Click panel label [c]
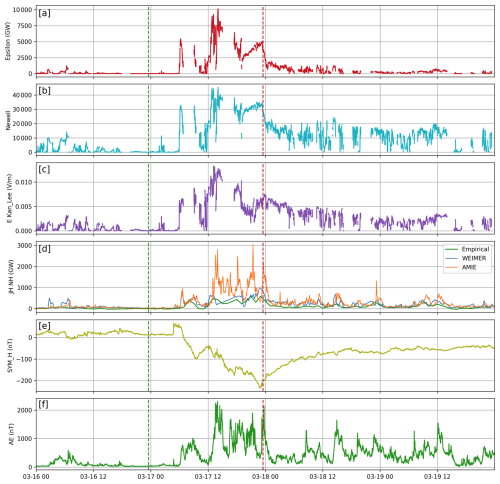This screenshot has height=484, width=500. pos(44,169)
